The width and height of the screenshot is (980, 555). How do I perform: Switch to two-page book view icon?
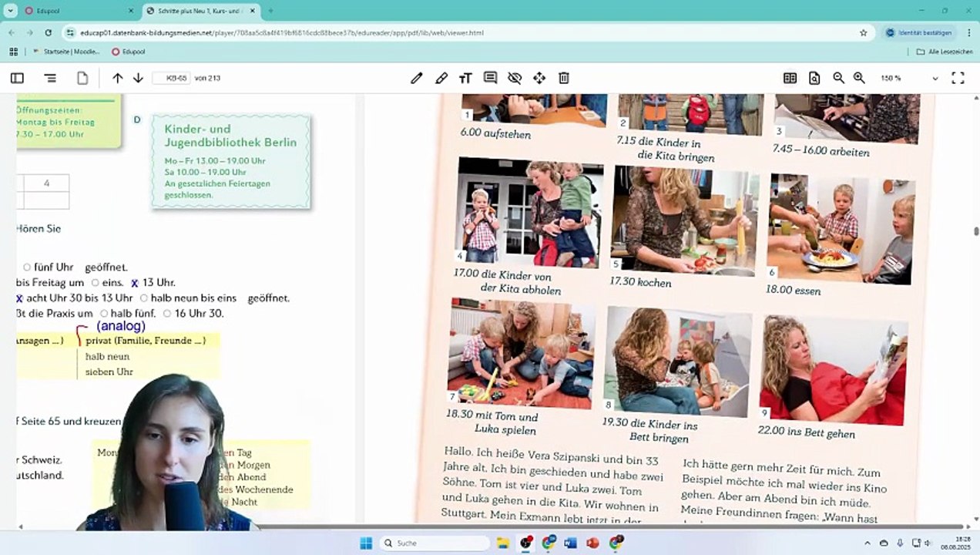pos(790,78)
